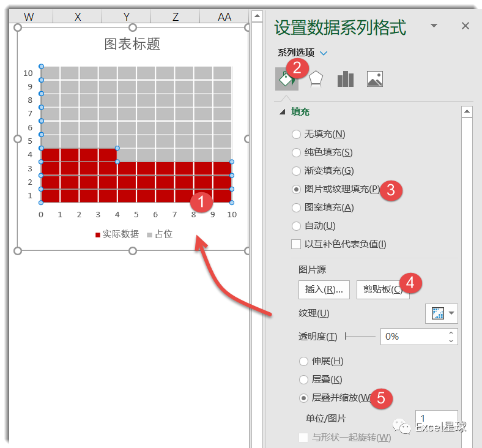Viewport: 482px width, 448px height.
Task: Select 自动(U) radio option
Action: 296,226
